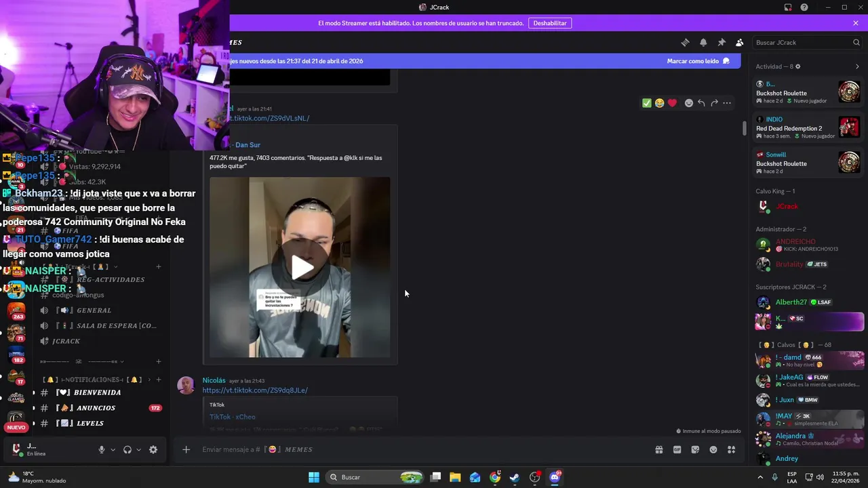The height and width of the screenshot is (488, 868).
Task: Add channel to NOTIFICACIONES category
Action: (x=159, y=380)
